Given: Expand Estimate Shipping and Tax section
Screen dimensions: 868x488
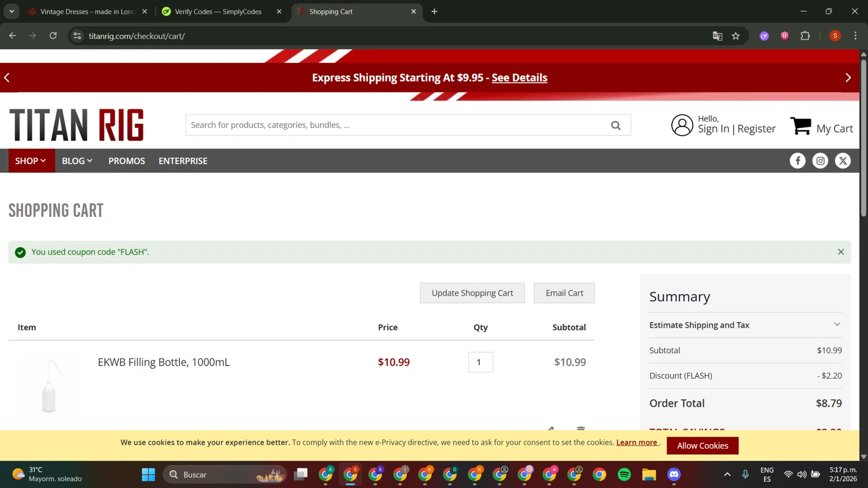Looking at the screenshot, I should click(745, 325).
